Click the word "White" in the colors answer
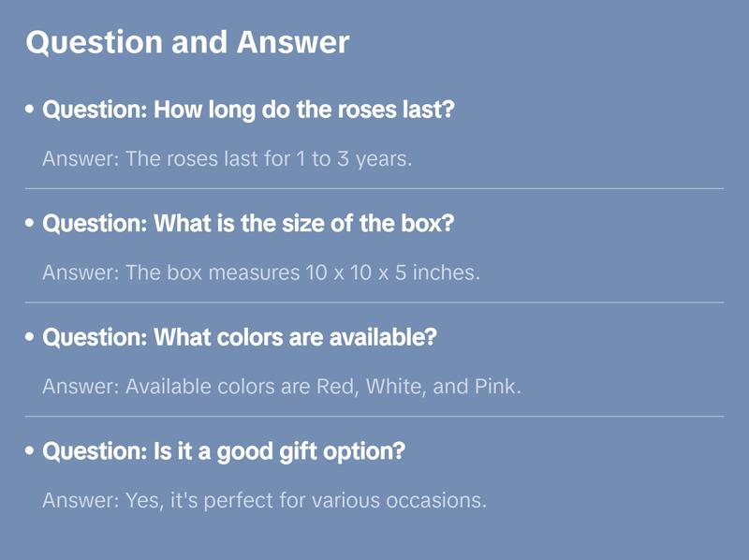Image resolution: width=749 pixels, height=560 pixels. (x=393, y=387)
